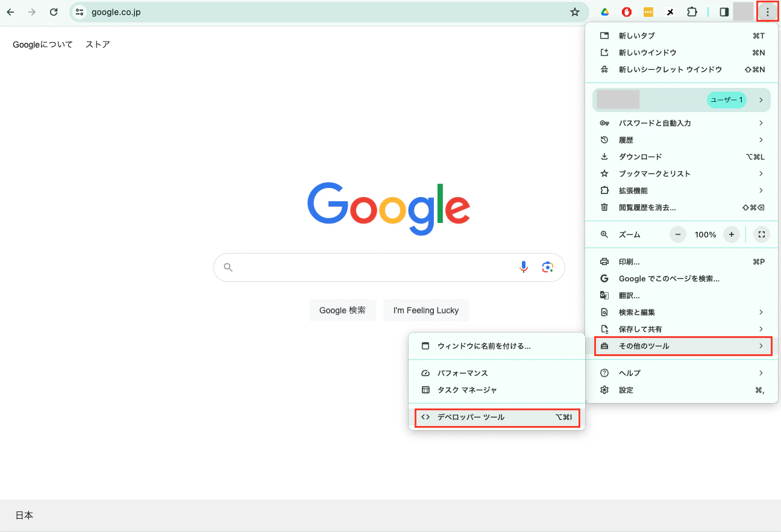This screenshot has width=781, height=532.
Task: Click the magnifier icon in search box
Action: (x=228, y=267)
